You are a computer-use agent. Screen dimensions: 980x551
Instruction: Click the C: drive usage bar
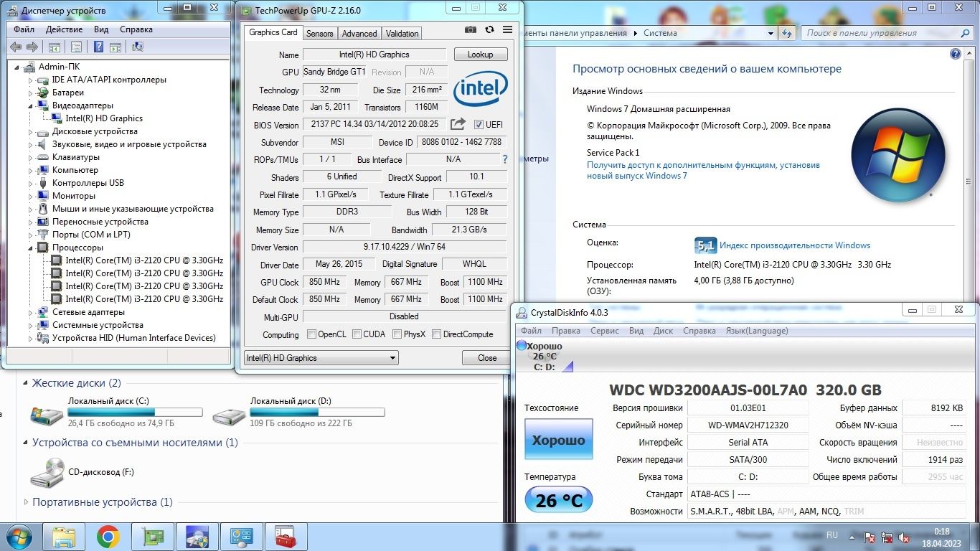[135, 413]
